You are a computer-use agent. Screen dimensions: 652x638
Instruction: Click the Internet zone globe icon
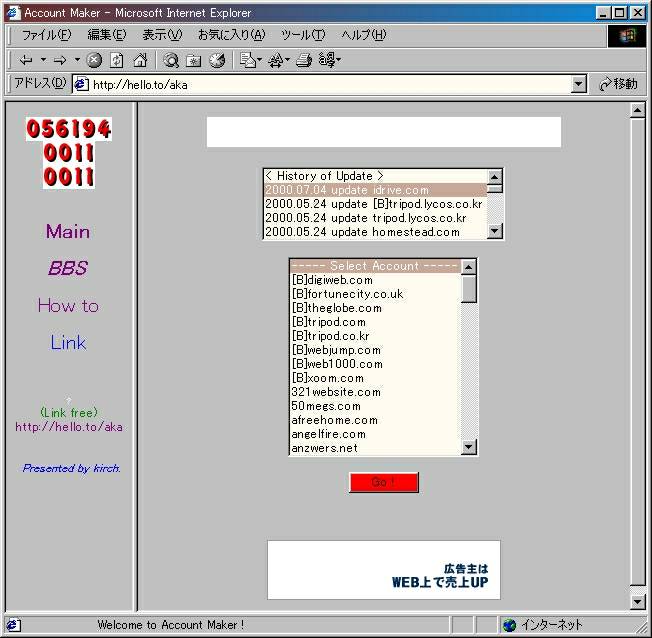pyautogui.click(x=509, y=625)
